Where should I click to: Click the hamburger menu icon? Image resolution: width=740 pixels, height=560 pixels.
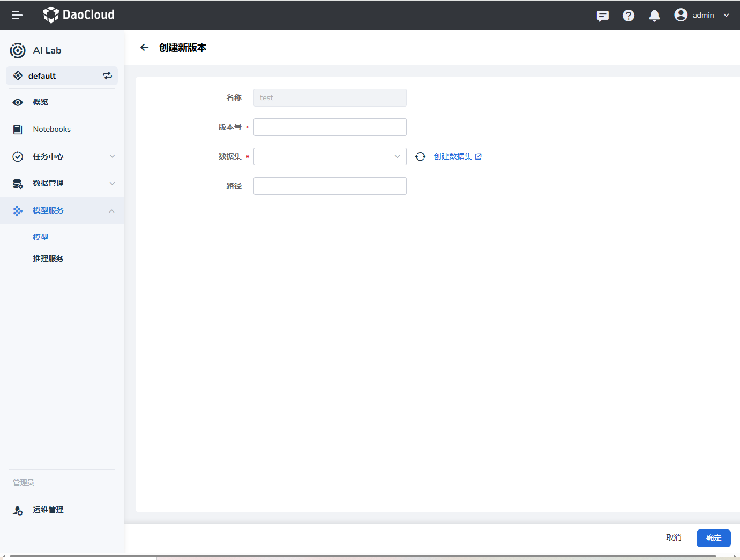(17, 16)
